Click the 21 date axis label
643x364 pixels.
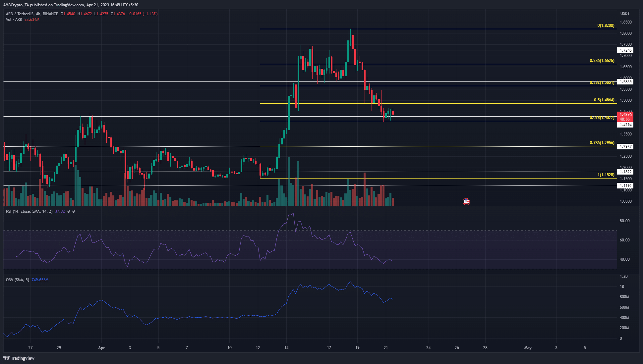386,348
